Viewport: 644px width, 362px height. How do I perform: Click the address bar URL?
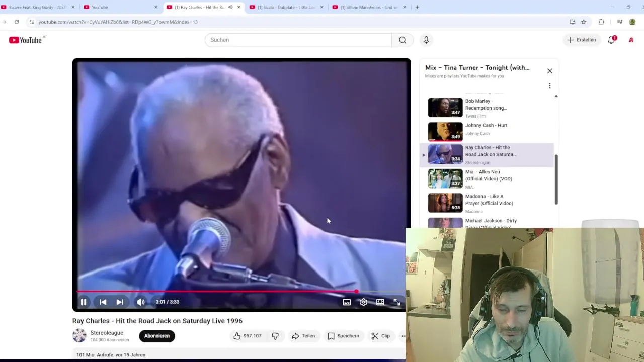pos(118,22)
